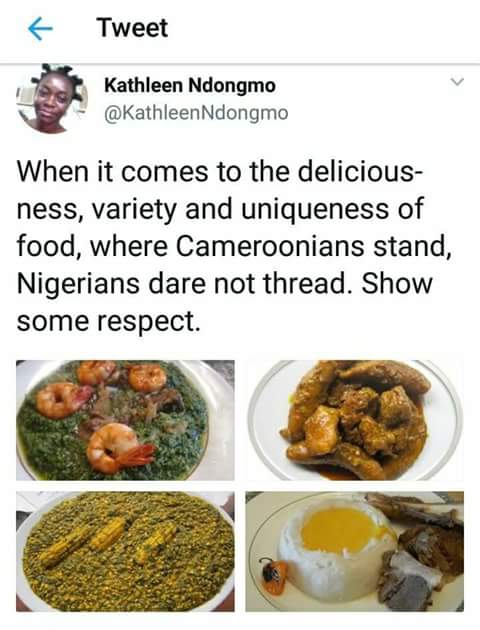
Task: View the fufu with yellow soup photo
Action: click(x=355, y=551)
